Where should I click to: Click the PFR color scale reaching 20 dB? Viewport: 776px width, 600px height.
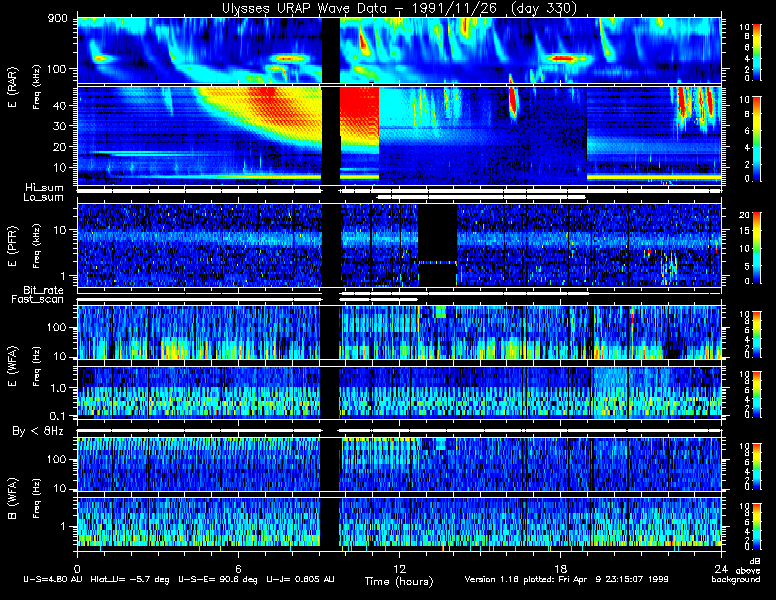click(757, 248)
